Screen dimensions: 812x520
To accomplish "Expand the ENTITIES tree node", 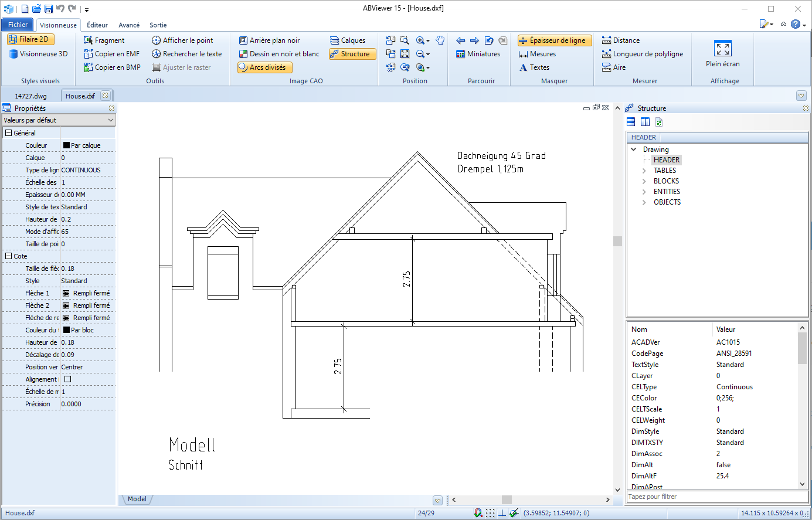I will 644,192.
